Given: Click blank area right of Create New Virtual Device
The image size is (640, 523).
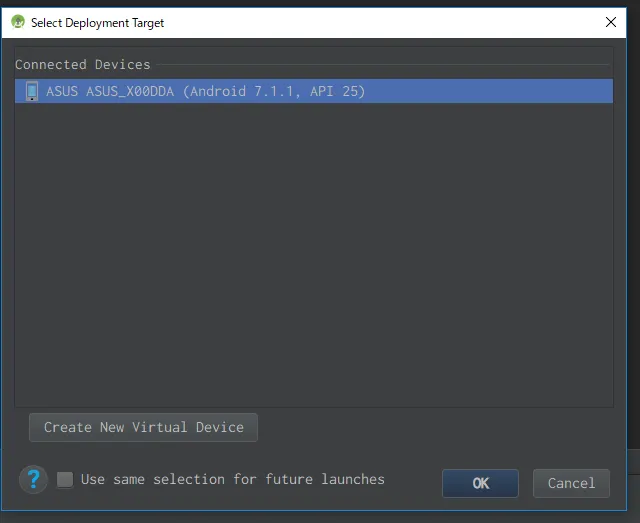Looking at the screenshot, I should (x=430, y=428).
